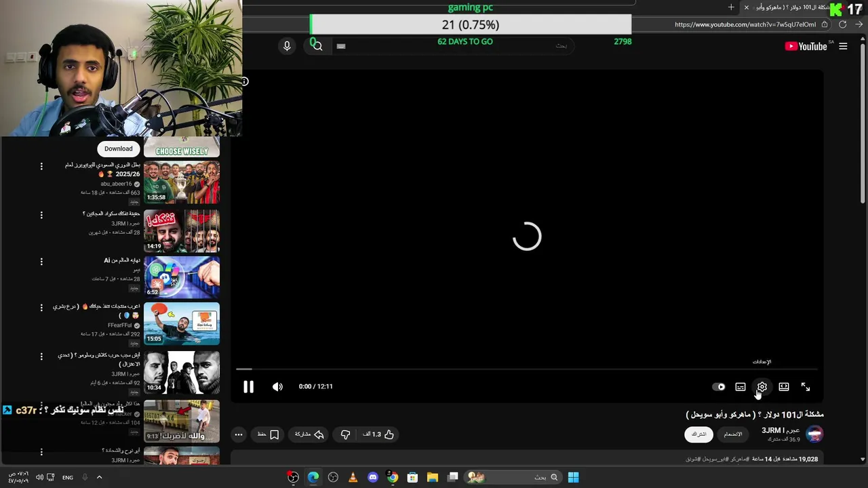Image resolution: width=868 pixels, height=488 pixels.
Task: Exit full screen with the player's arrows icon
Action: click(806, 387)
